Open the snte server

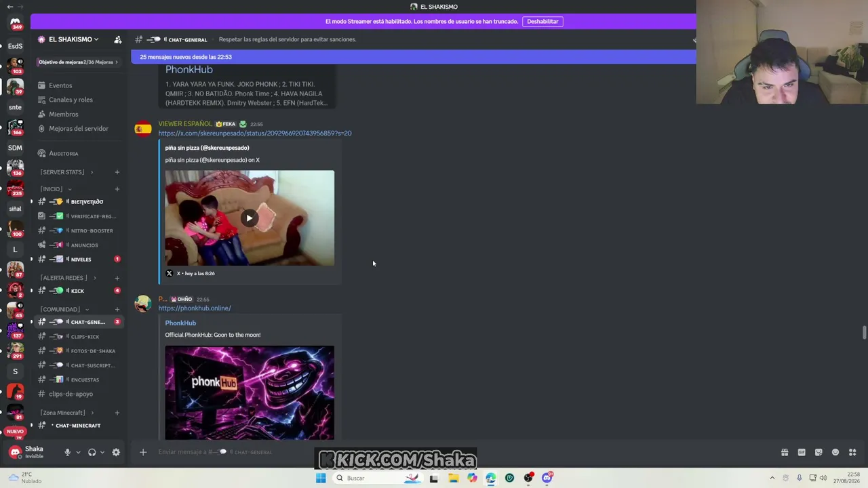[15, 107]
